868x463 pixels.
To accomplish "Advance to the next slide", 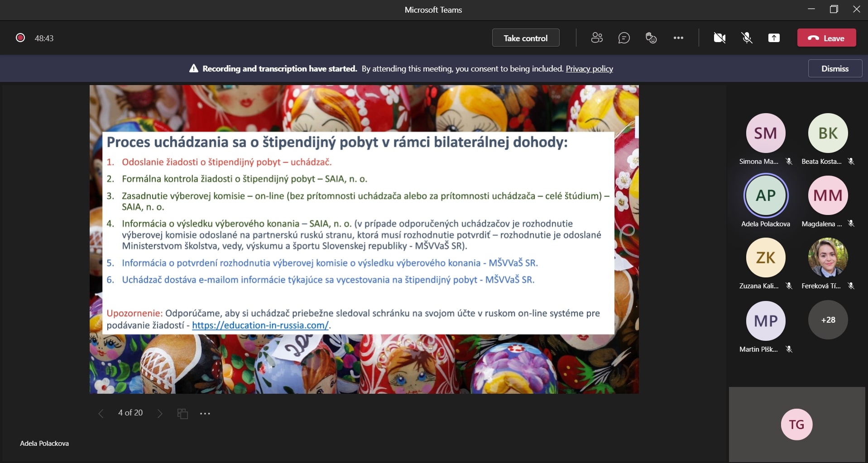I will pos(159,413).
